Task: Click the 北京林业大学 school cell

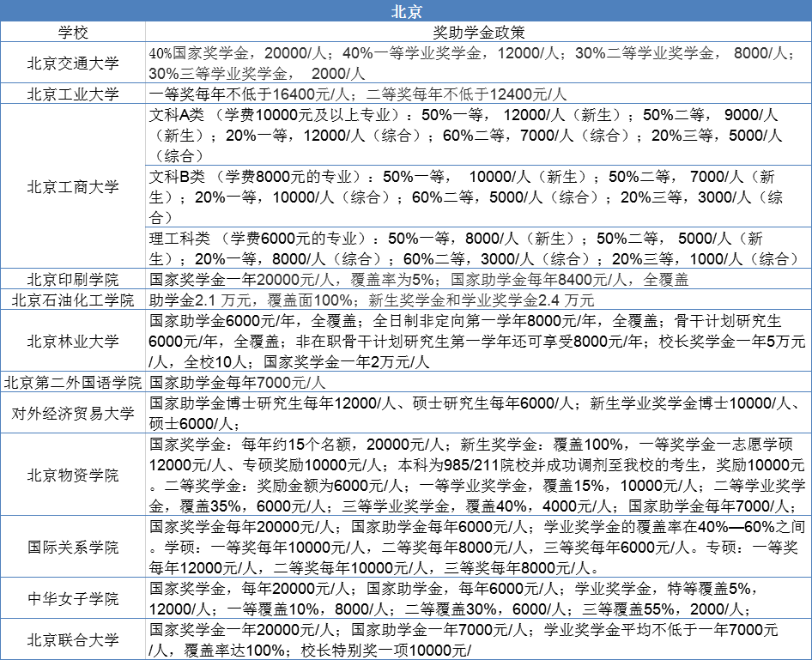Action: pos(72,340)
